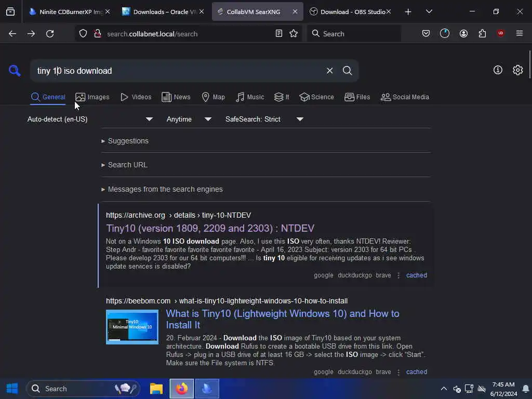Open Firefox tab overview icon
532x399 pixels.
pyautogui.click(x=10, y=12)
